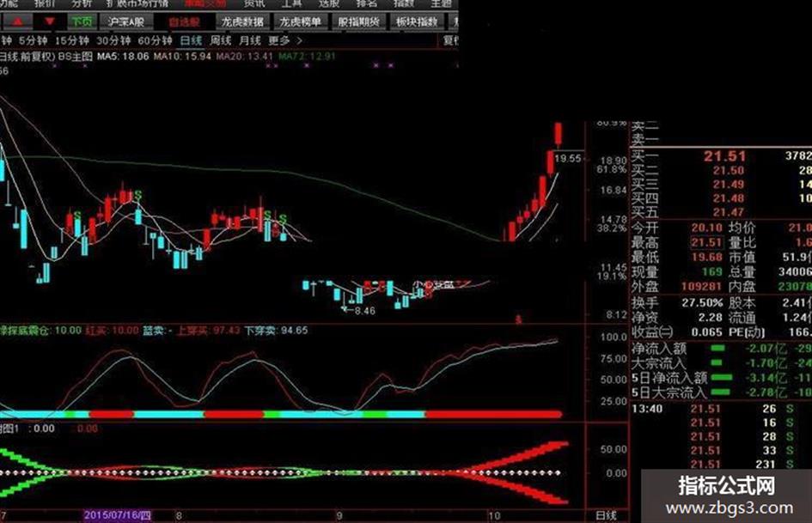The width and height of the screenshot is (812, 523).
Task: Click the 净流入额 row label
Action: click(659, 349)
